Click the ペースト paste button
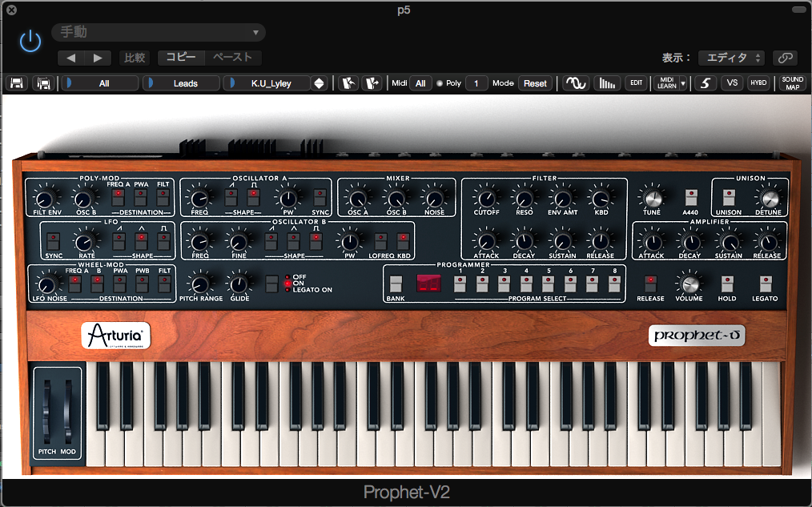Image resolution: width=812 pixels, height=507 pixels. click(x=232, y=58)
